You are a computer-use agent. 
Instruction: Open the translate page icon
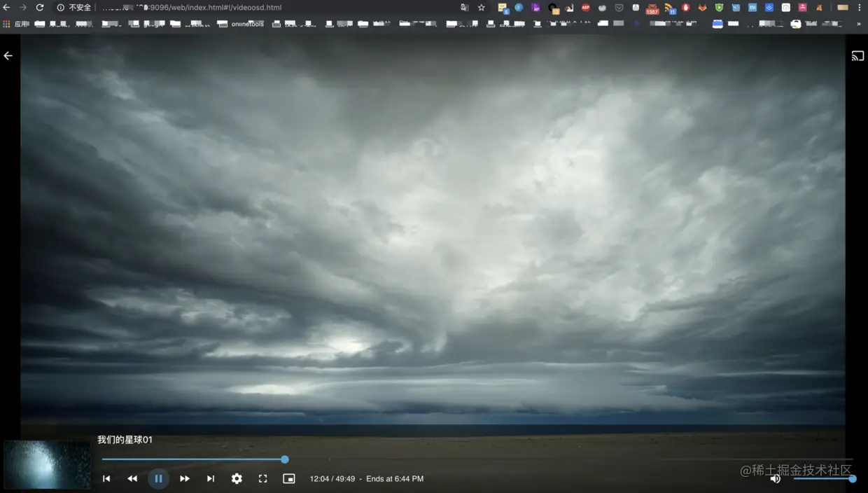point(464,8)
